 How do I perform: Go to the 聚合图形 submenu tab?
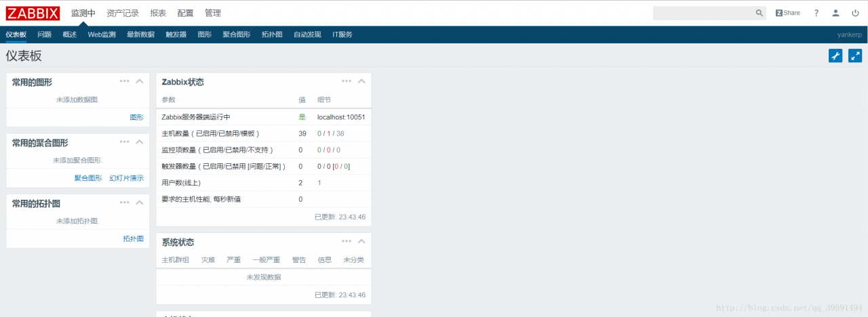pyautogui.click(x=237, y=35)
